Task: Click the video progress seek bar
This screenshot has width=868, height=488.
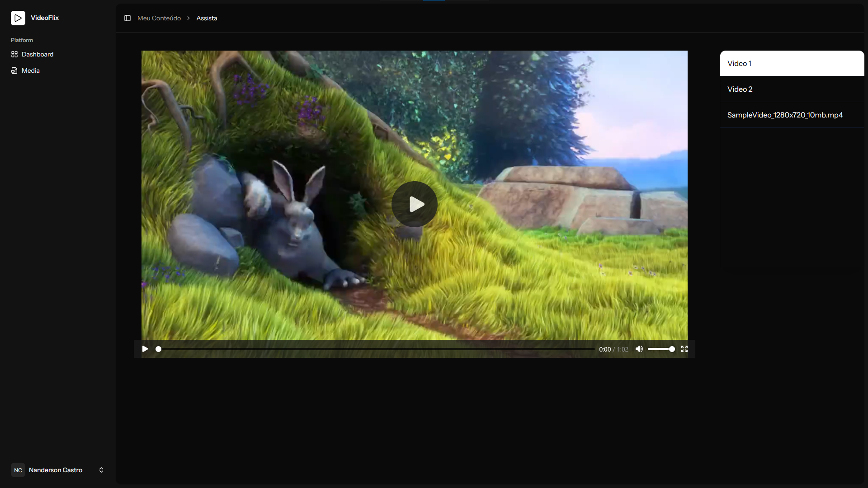Action: tap(377, 349)
